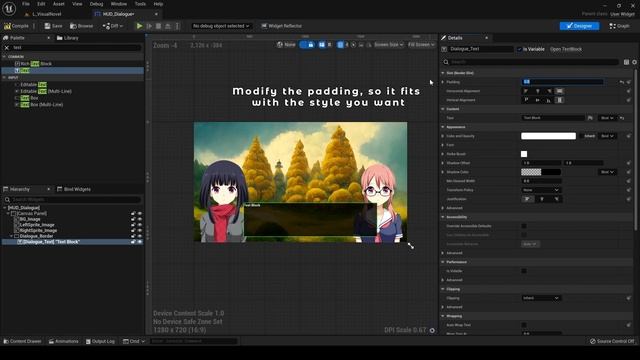Toggle Auto Wrap Text checkbox
640x360 pixels.
click(x=524, y=325)
